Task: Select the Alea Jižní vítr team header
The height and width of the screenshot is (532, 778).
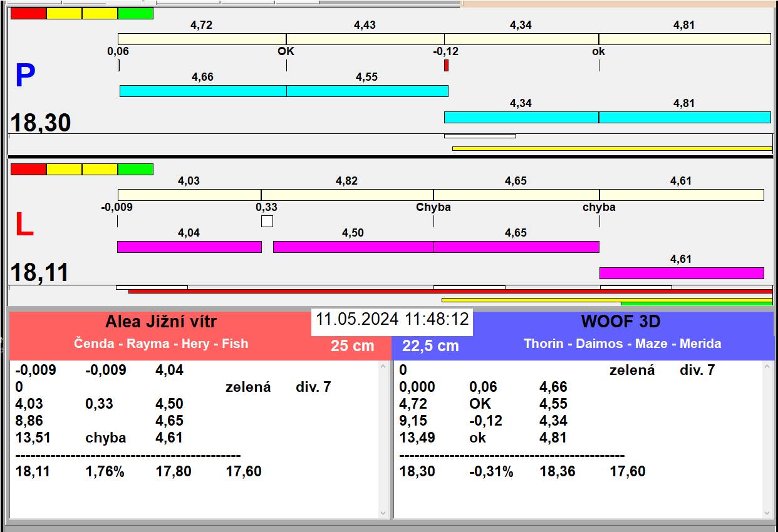Action: click(x=161, y=322)
